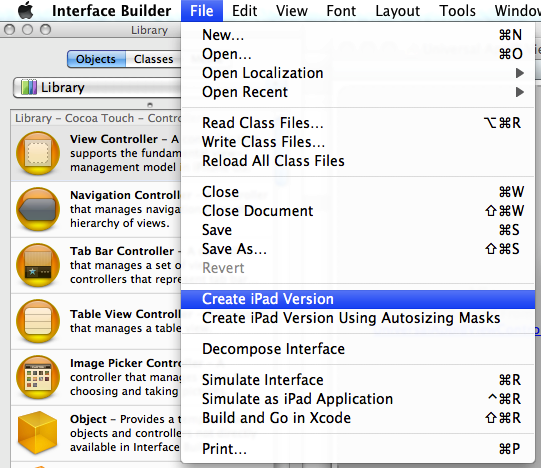
Task: Click the Table View Controller icon
Action: pyautogui.click(x=38, y=321)
